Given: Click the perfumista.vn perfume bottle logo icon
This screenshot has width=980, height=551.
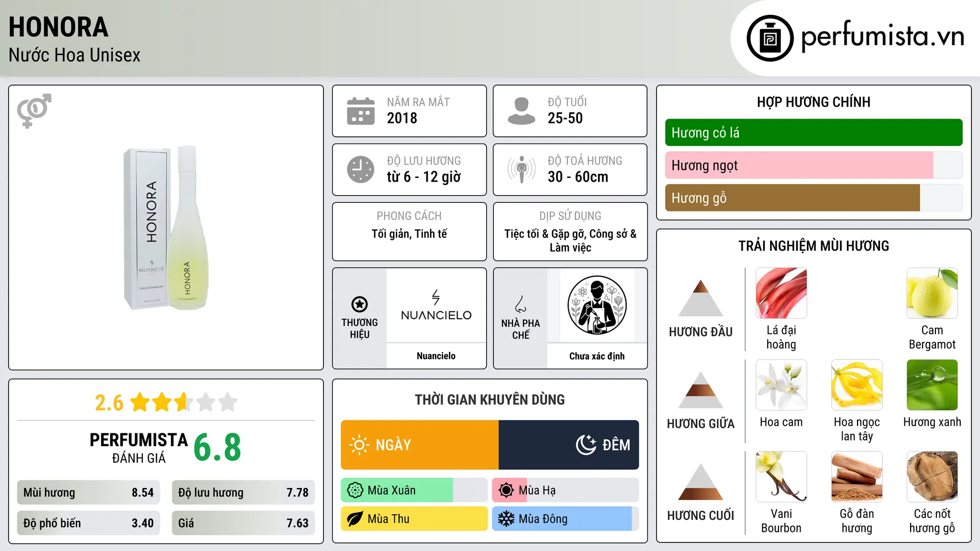Looking at the screenshot, I should tap(770, 38).
